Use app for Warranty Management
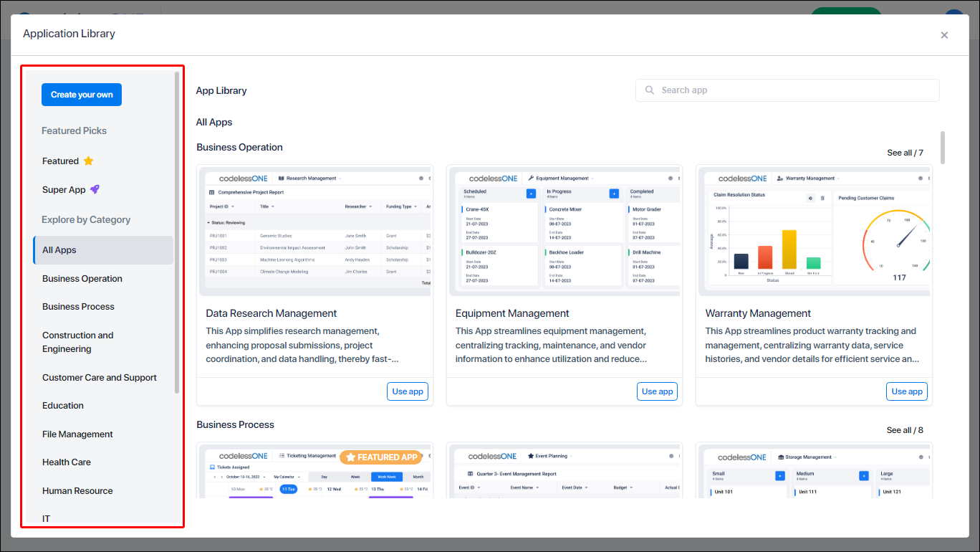 coord(906,391)
